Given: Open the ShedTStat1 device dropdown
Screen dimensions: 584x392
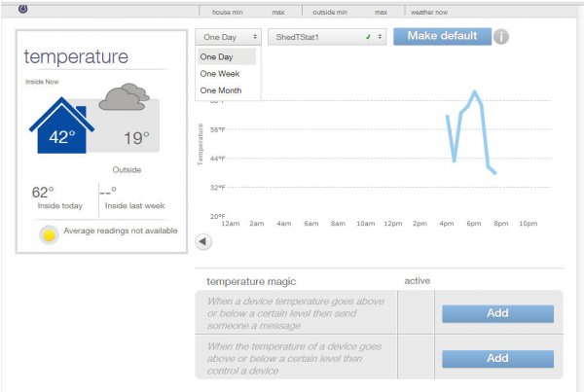Looking at the screenshot, I should tap(327, 37).
